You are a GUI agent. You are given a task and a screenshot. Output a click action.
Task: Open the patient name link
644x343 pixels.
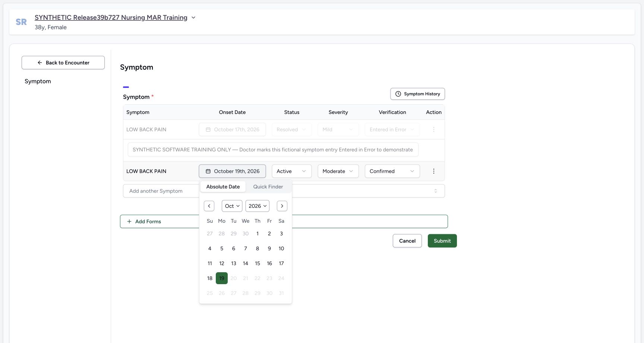(111, 18)
